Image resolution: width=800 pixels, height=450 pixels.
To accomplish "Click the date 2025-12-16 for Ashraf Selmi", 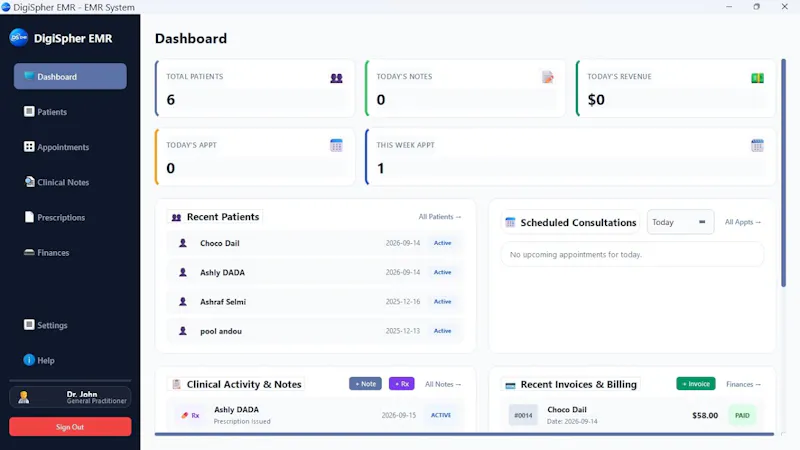I will [x=403, y=302].
